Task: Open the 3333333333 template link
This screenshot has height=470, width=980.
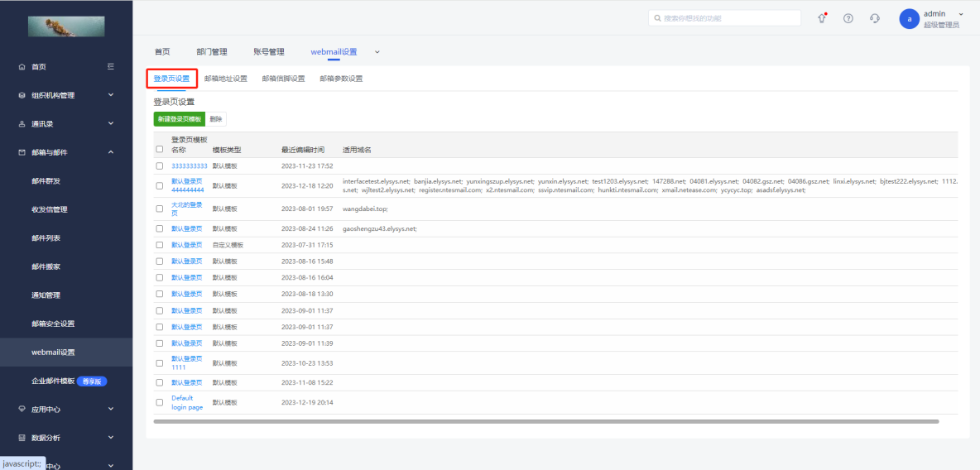Action: click(190, 166)
